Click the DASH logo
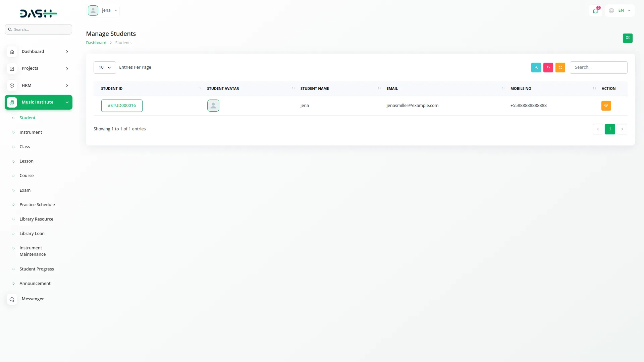 coord(38,13)
